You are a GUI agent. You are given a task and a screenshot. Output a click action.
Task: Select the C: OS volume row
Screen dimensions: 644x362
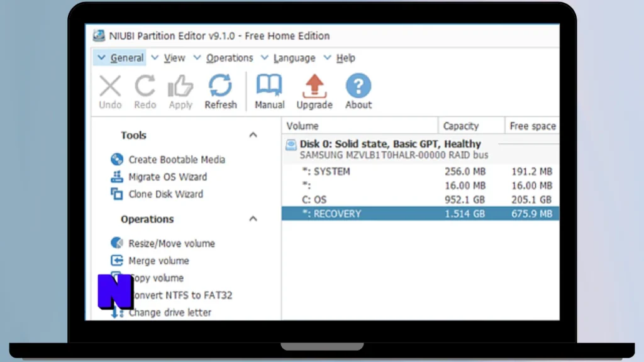pos(421,199)
